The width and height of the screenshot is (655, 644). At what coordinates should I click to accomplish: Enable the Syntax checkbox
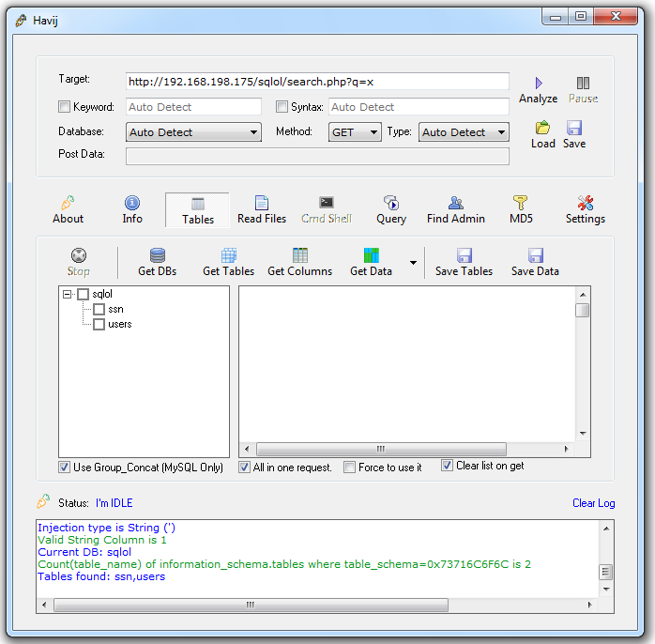pos(282,107)
